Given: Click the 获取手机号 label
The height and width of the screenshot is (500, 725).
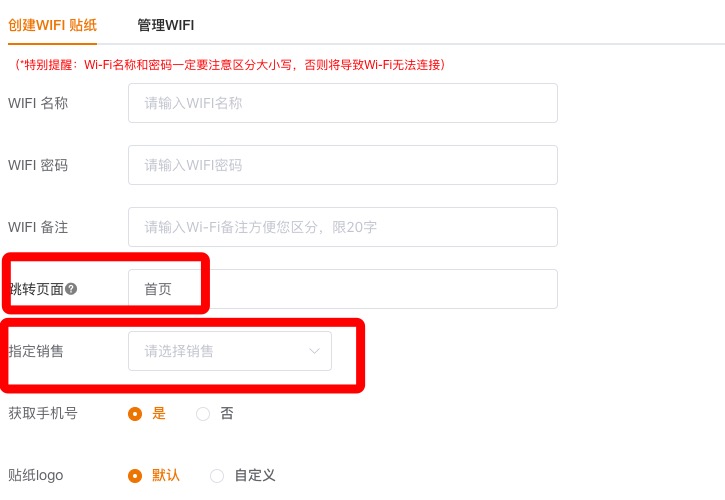Looking at the screenshot, I should tap(43, 413).
